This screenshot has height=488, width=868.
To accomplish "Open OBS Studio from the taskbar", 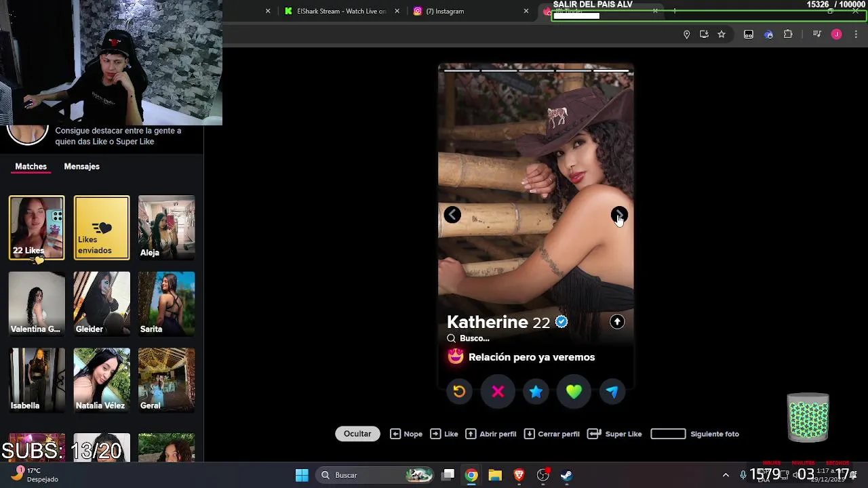I will (542, 475).
